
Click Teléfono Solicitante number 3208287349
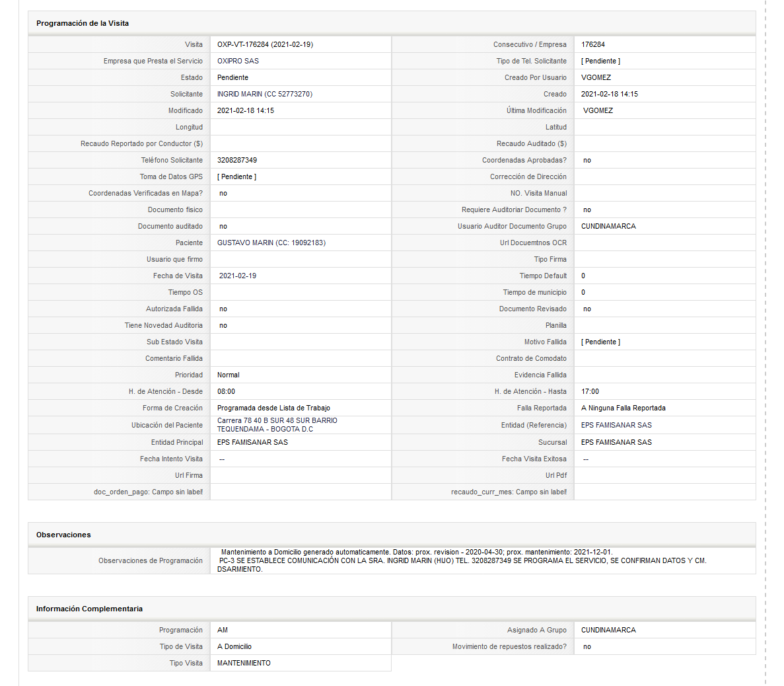(x=237, y=160)
